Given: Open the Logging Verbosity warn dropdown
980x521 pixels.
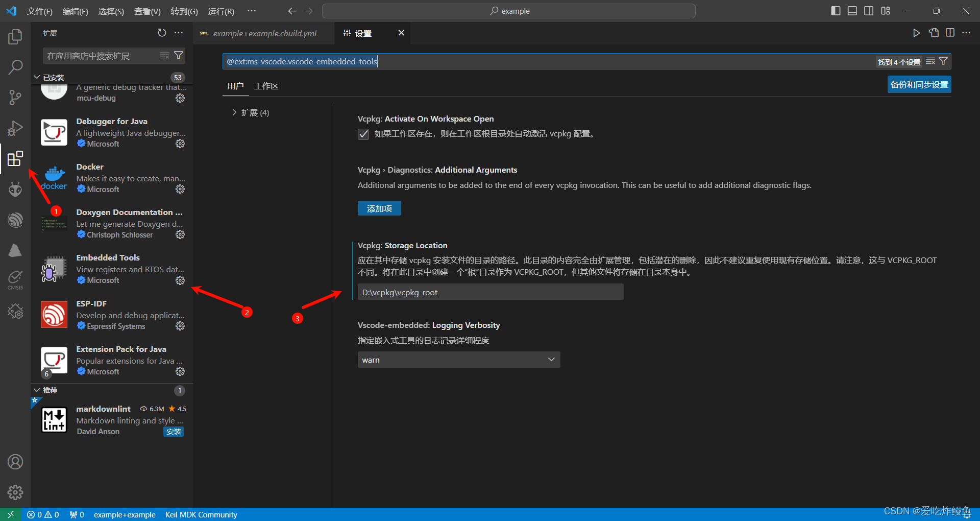Looking at the screenshot, I should (459, 360).
